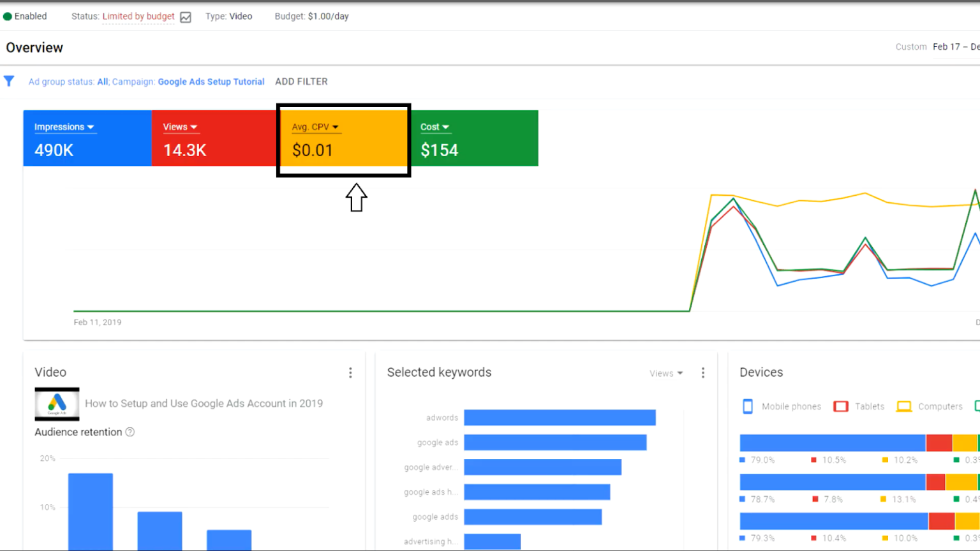Click the ADD FILTER button
The height and width of the screenshot is (551, 980).
click(x=301, y=81)
